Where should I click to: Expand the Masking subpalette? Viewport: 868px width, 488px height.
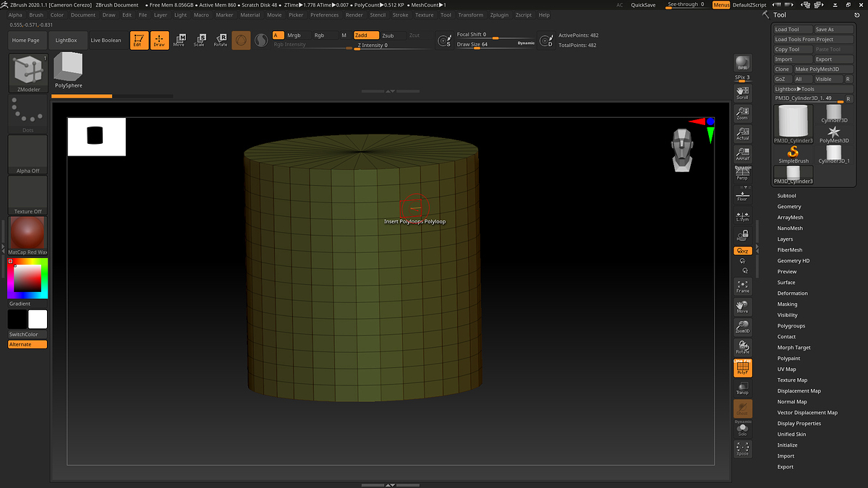tap(787, 304)
